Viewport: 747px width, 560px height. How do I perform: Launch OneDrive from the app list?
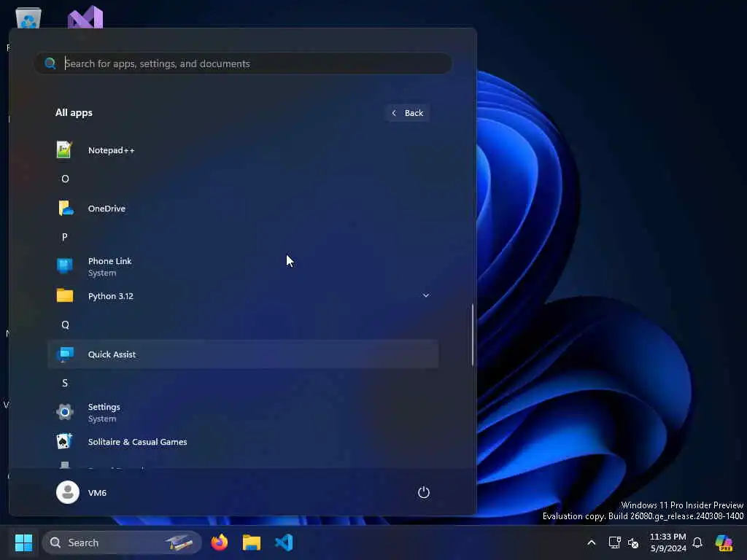click(243, 209)
